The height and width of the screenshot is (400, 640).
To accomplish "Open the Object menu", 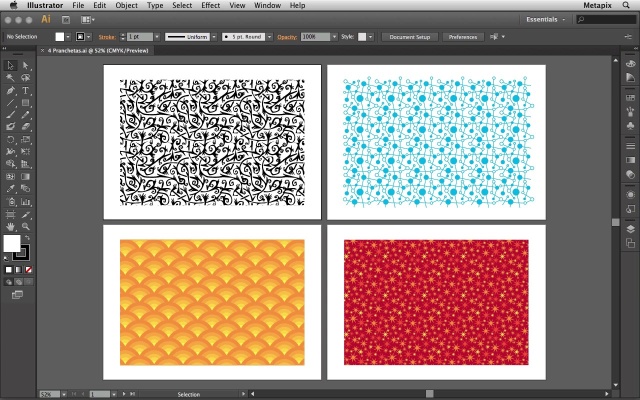I will click(x=127, y=5).
